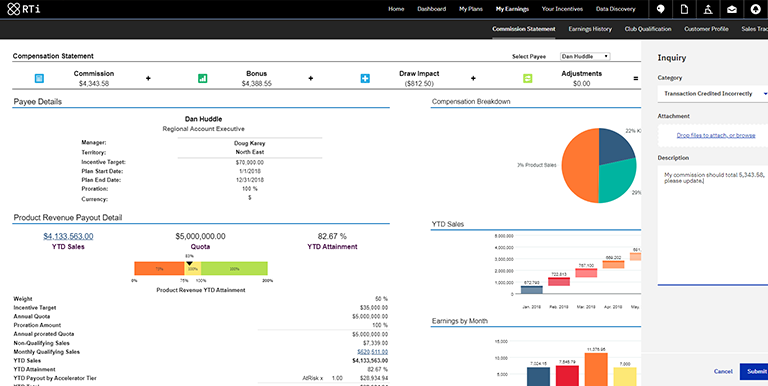The width and height of the screenshot is (768, 386).
Task: Click the blue Commission calculator icon
Action: tap(39, 78)
